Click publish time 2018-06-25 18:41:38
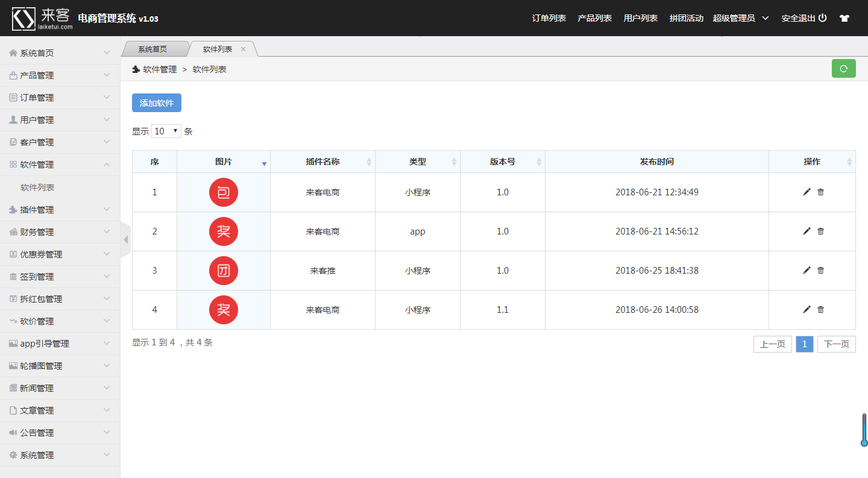868x478 pixels. 657,271
